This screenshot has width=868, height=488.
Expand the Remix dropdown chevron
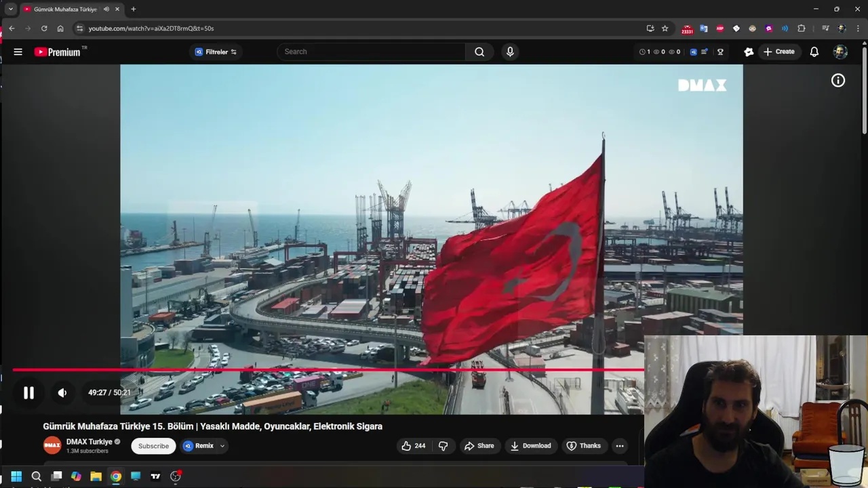click(x=222, y=446)
